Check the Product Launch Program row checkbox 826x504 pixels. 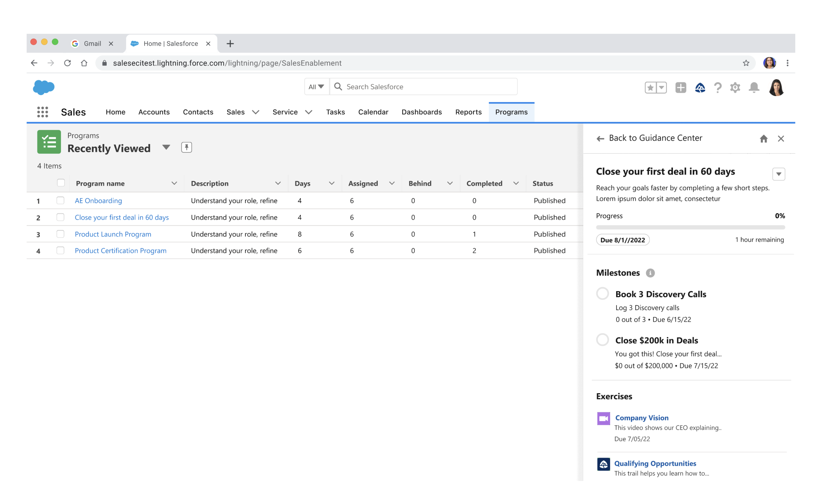[61, 234]
